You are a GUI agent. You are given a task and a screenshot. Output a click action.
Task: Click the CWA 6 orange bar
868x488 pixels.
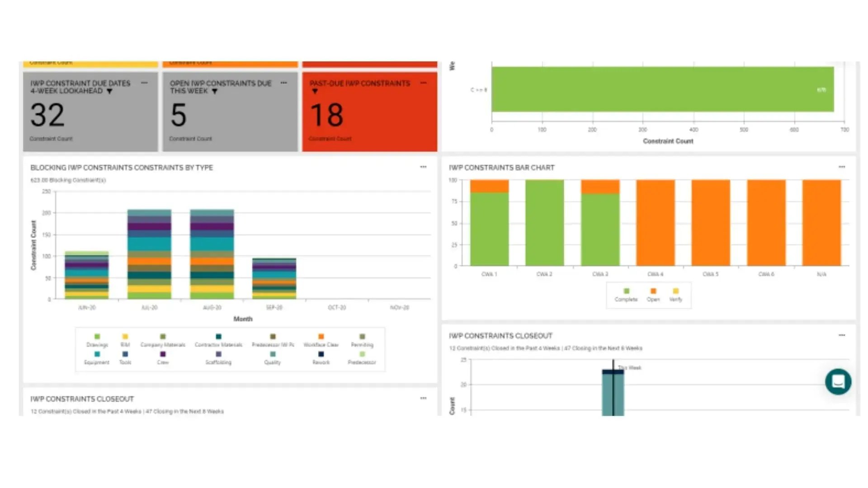coord(766,223)
